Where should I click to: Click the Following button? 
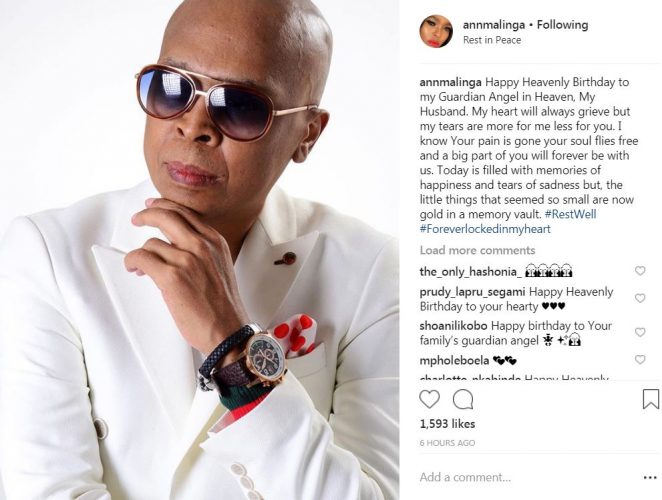[562, 25]
